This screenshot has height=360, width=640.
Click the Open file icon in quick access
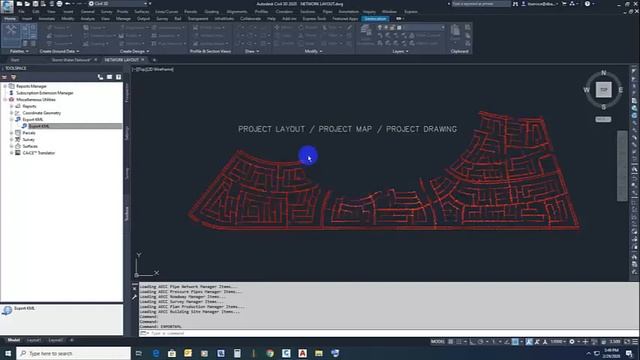point(27,4)
